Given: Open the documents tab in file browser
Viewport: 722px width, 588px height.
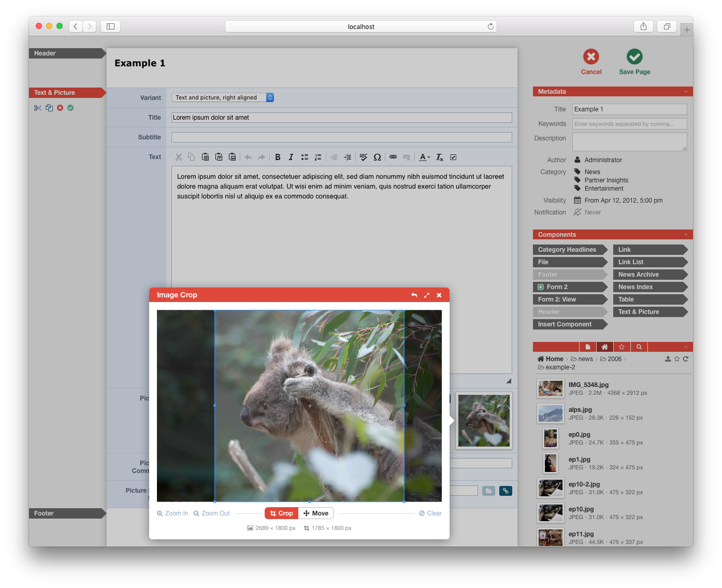Looking at the screenshot, I should [x=588, y=347].
